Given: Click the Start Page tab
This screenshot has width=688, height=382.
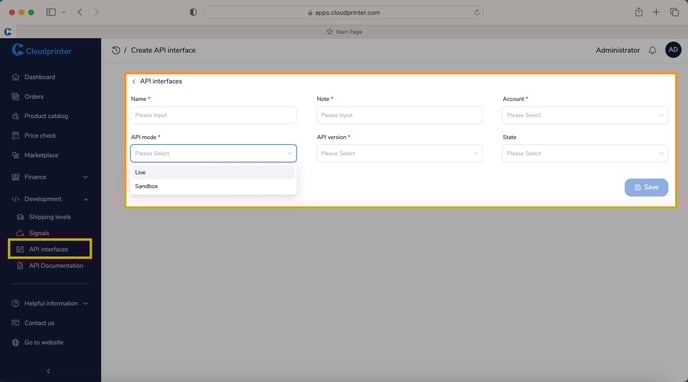Looking at the screenshot, I should (344, 32).
